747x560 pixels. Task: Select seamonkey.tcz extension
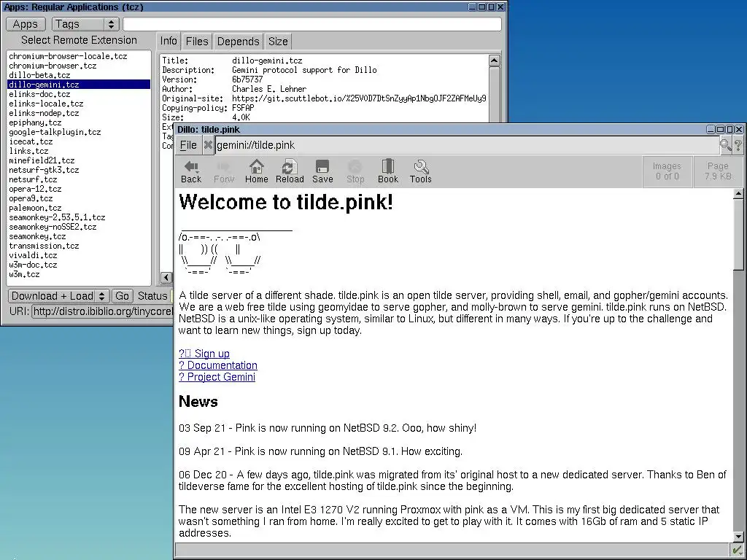pos(79,237)
